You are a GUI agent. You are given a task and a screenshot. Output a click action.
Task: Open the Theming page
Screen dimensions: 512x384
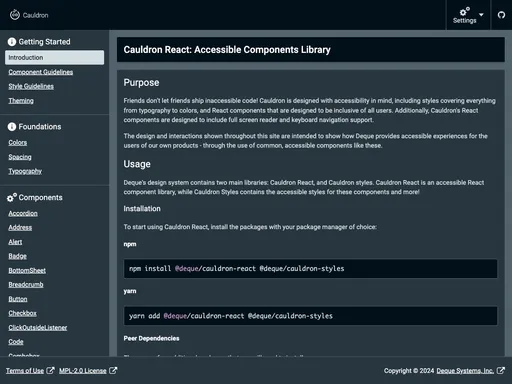coord(21,101)
